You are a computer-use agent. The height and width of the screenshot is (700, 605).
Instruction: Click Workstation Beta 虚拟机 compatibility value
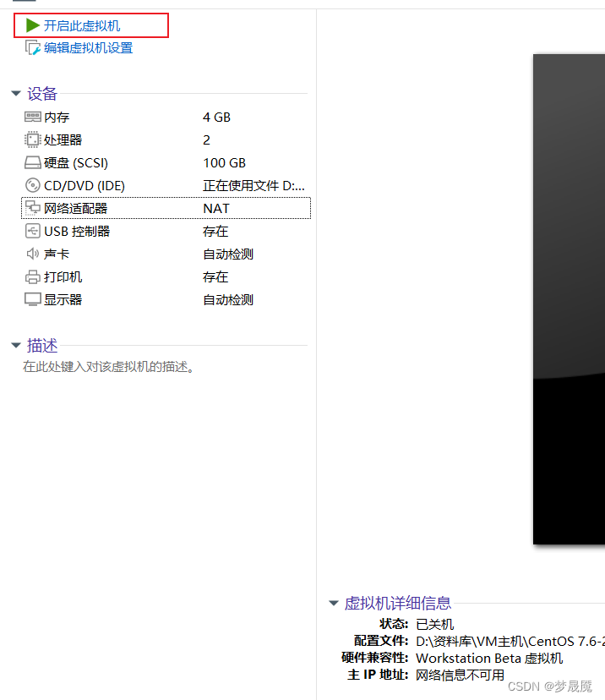[x=489, y=659]
